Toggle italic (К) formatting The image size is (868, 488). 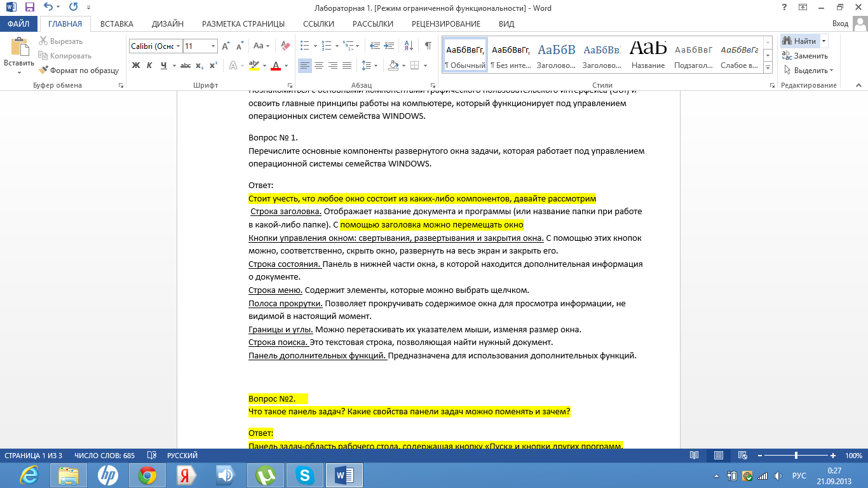[149, 65]
